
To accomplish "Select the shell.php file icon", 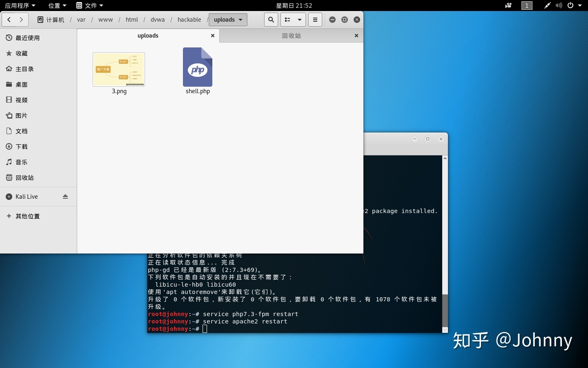I will pyautogui.click(x=198, y=67).
